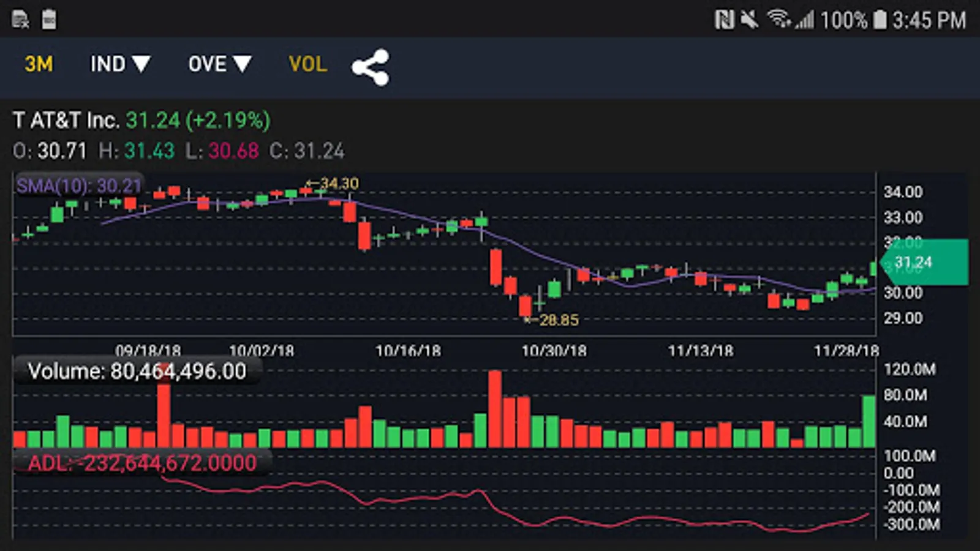Tap the 31.24 (+2.19%) price change text
This screenshot has height=551, width=980.
(x=198, y=120)
